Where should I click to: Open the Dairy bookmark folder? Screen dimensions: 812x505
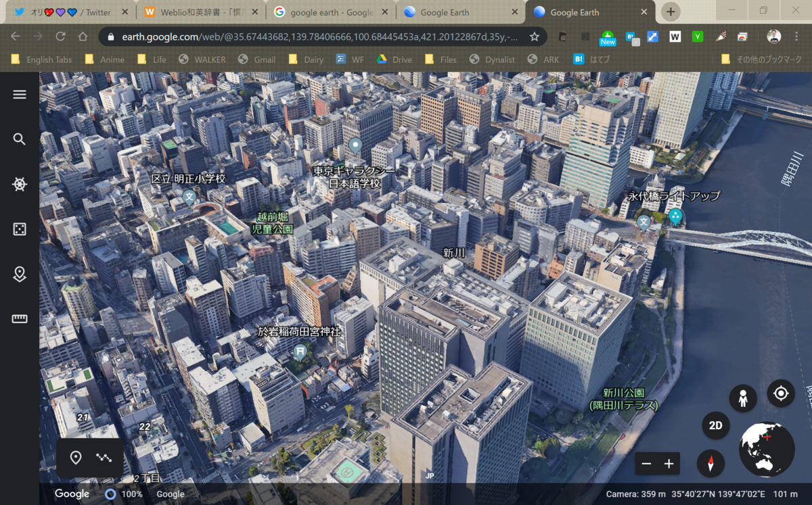pyautogui.click(x=305, y=59)
